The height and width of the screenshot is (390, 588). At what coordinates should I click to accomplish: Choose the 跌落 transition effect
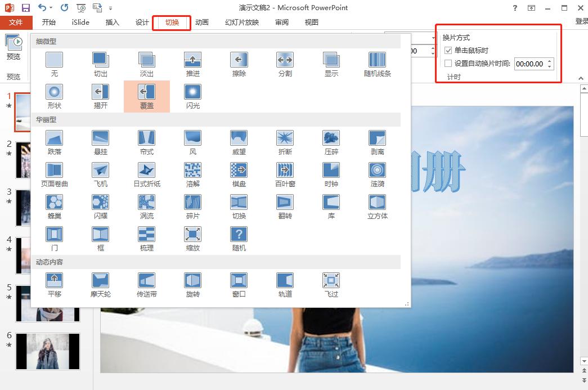(55, 143)
